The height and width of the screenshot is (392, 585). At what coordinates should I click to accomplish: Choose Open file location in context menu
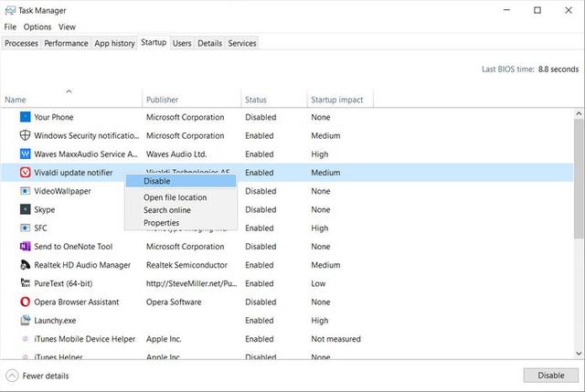point(181,197)
